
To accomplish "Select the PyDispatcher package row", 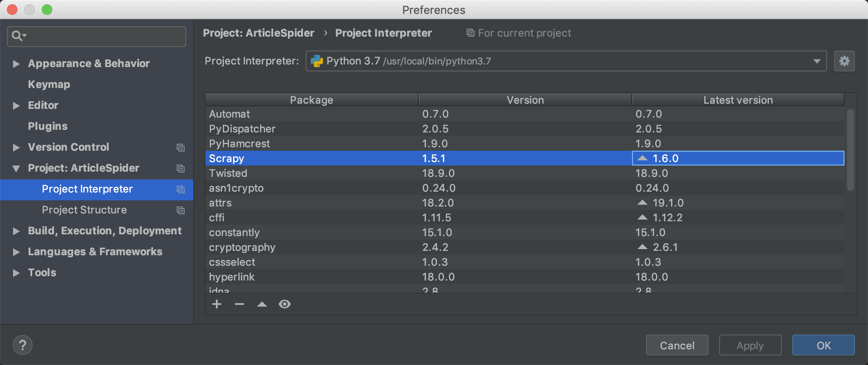I will click(525, 129).
